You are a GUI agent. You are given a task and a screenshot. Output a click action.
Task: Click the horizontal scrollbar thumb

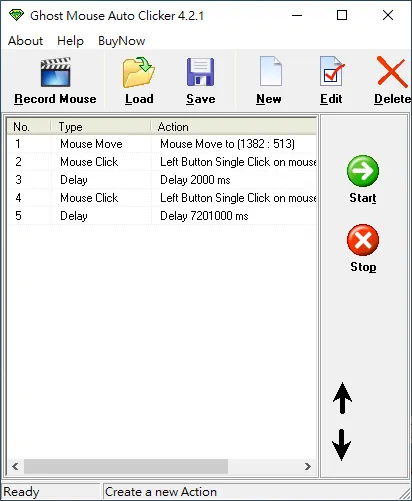[126, 466]
